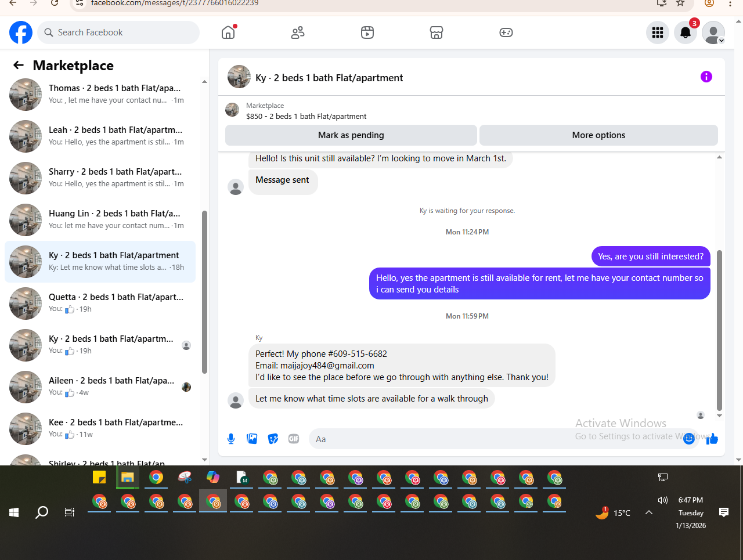
Task: Click the 'Yes, are you still interested?' message
Action: 651,256
